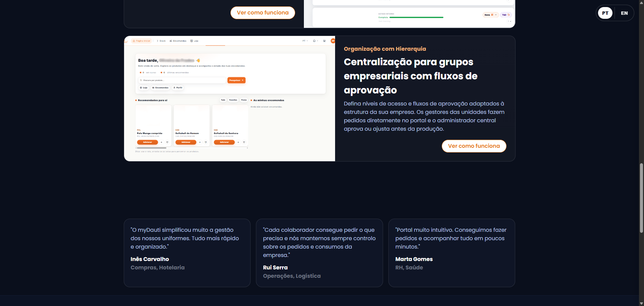The image size is (644, 306).
Task: Click the Perfil chip with person icon
Action: coord(178,88)
